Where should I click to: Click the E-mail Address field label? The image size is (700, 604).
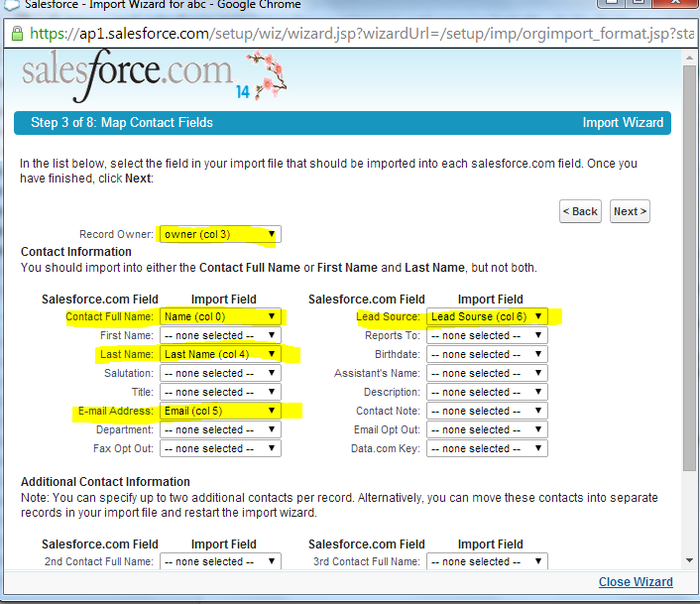point(116,411)
